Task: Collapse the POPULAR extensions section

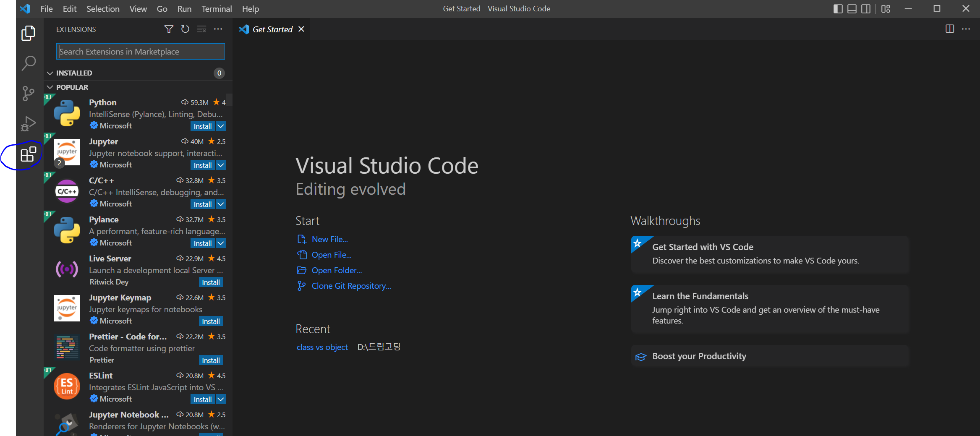Action: pyautogui.click(x=50, y=87)
